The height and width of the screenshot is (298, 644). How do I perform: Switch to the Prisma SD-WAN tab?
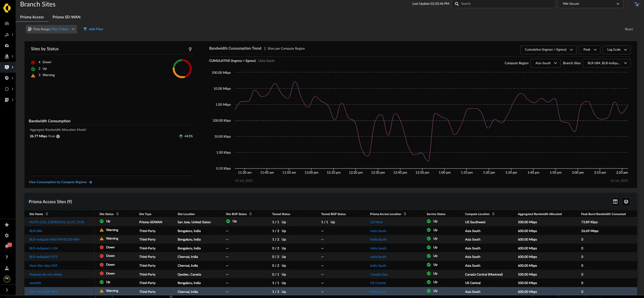coord(67,17)
